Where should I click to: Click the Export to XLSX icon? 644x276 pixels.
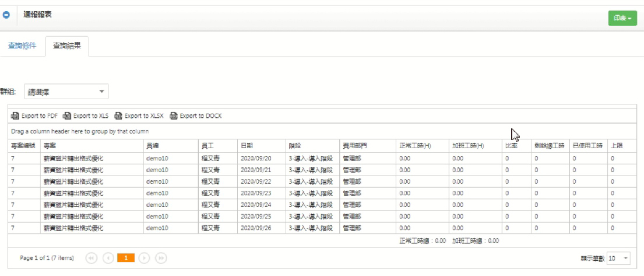point(118,116)
